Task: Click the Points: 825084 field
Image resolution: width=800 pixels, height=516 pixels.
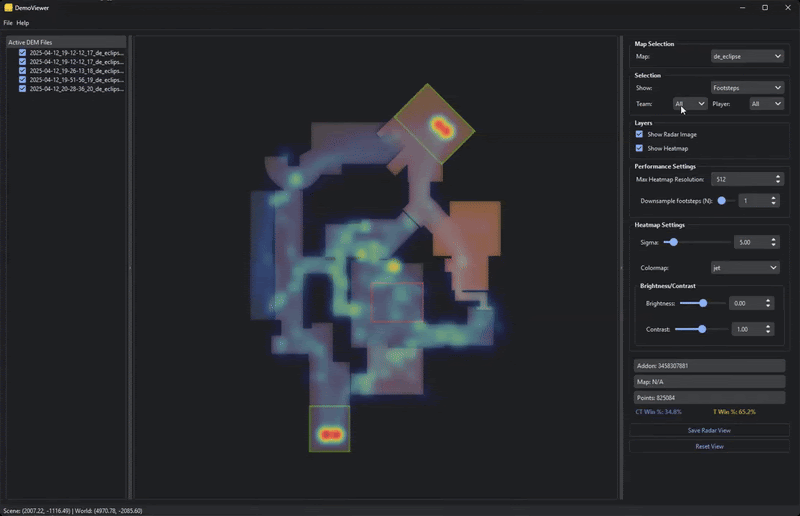Action: pos(709,398)
